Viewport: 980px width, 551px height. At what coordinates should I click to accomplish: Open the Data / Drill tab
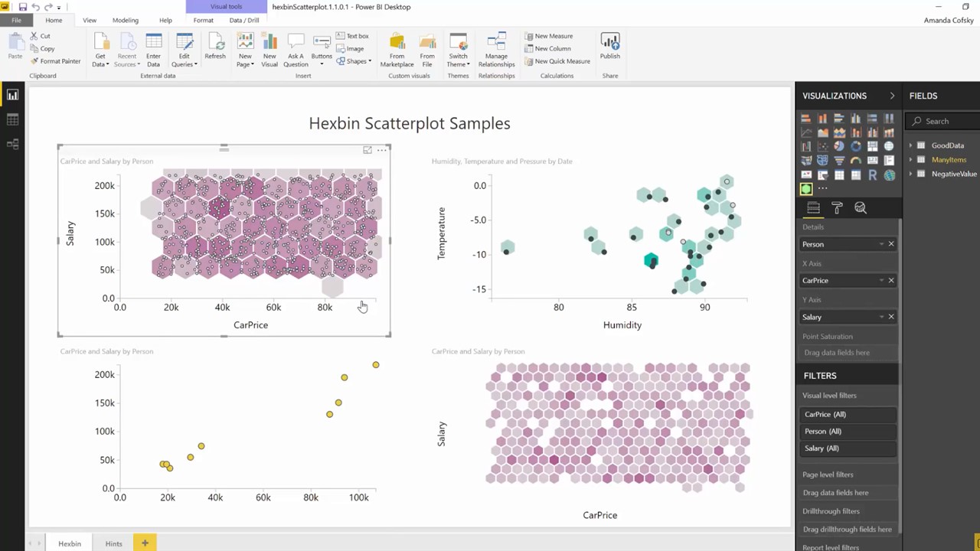pos(244,20)
